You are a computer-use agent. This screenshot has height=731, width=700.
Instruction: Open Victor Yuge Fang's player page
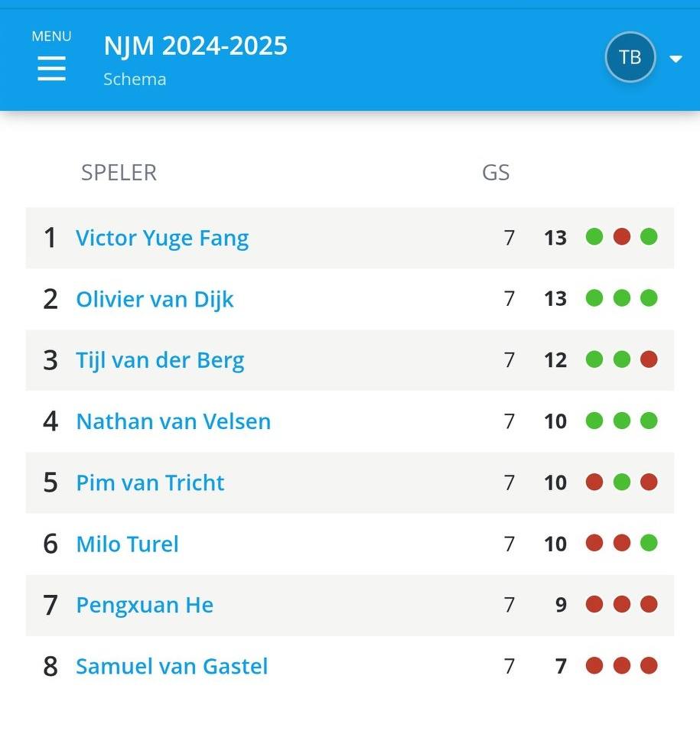click(x=162, y=238)
